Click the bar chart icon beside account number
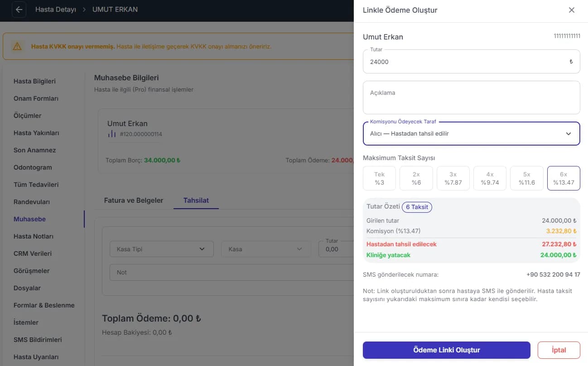Screen dimensions: 588x366 tap(112, 134)
